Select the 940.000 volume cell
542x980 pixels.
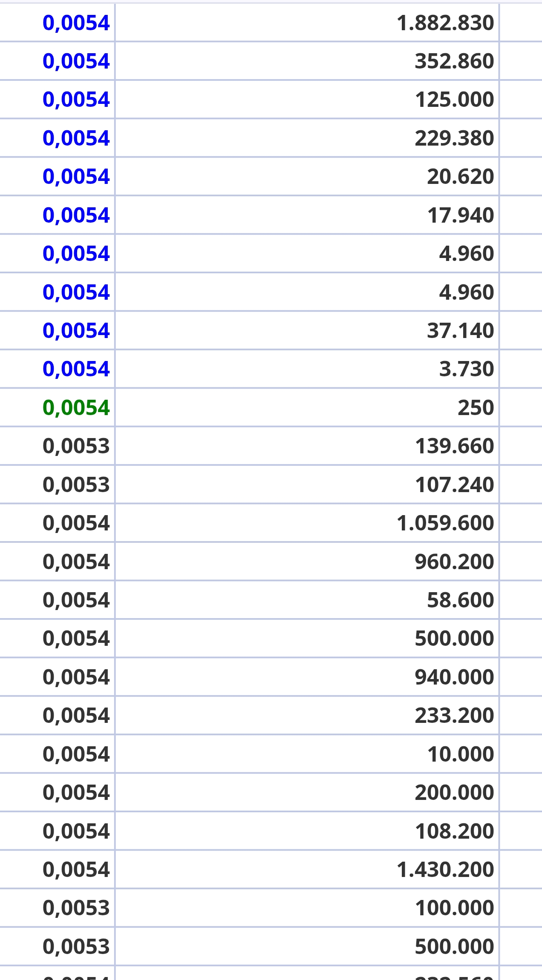(x=454, y=677)
